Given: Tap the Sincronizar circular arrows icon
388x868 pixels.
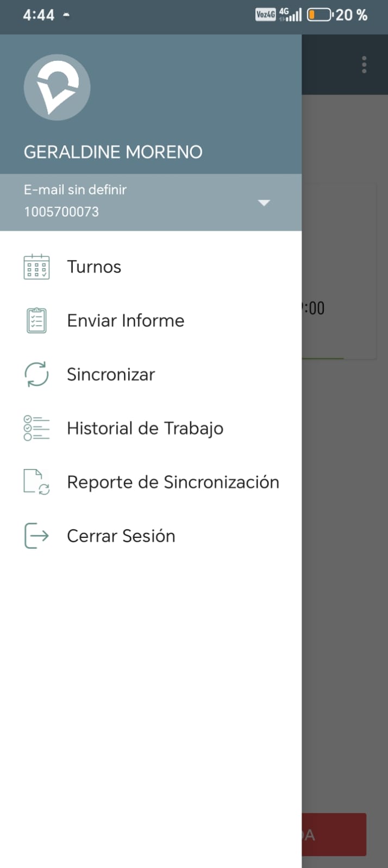Looking at the screenshot, I should point(36,375).
